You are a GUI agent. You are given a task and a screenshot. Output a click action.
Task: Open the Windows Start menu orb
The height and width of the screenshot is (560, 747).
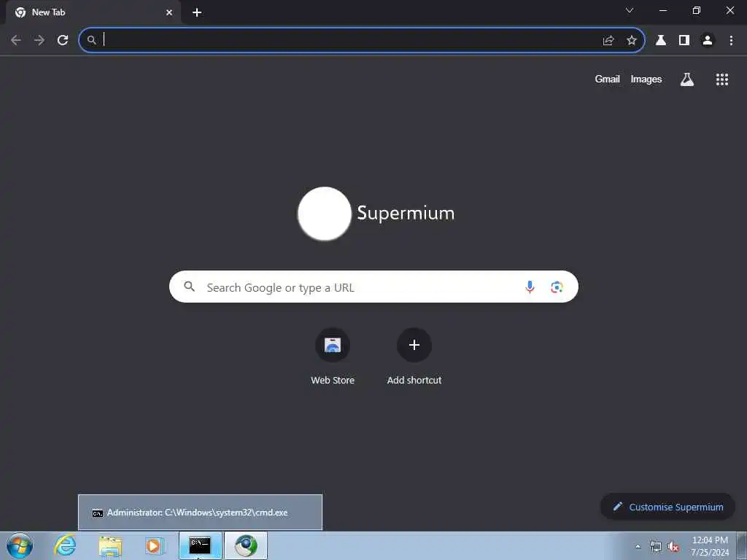pos(20,545)
